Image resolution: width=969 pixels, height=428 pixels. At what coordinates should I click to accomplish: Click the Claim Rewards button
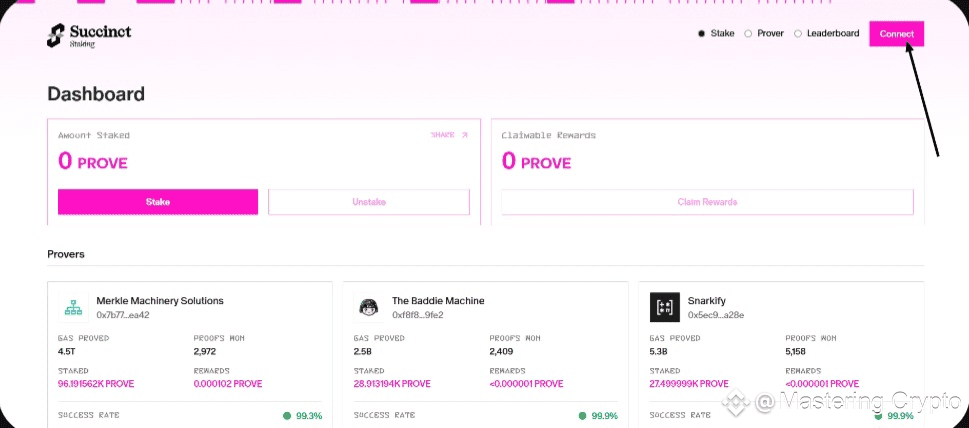coord(707,202)
